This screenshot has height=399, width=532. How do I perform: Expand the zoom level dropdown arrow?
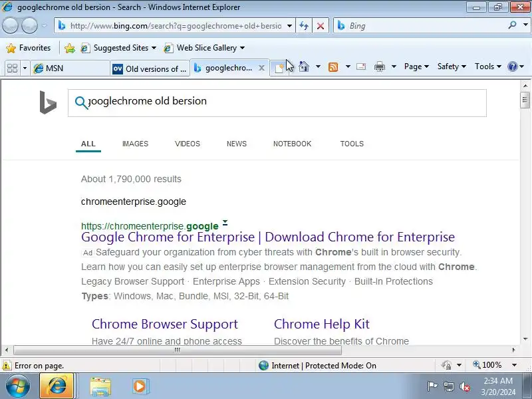pyautogui.click(x=514, y=365)
